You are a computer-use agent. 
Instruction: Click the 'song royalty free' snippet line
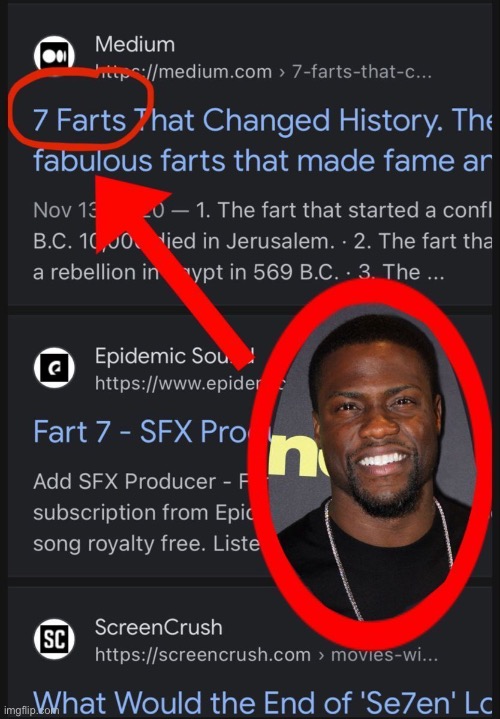(x=147, y=544)
